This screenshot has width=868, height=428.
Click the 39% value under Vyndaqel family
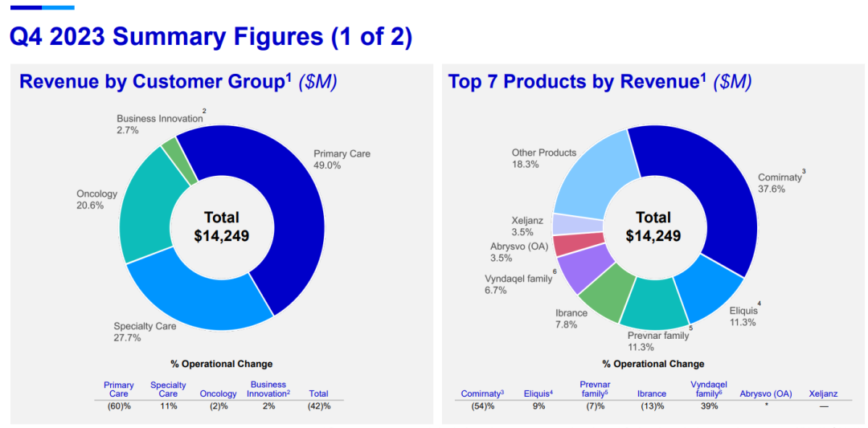pyautogui.click(x=709, y=406)
